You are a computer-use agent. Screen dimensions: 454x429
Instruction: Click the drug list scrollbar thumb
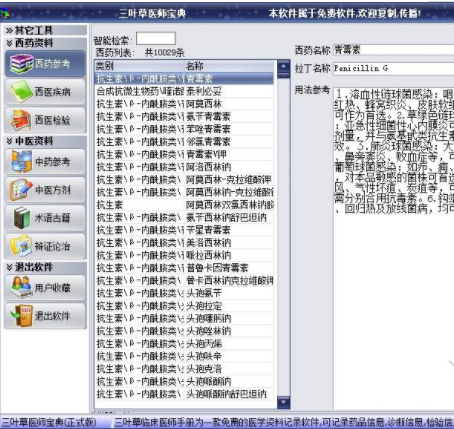click(x=283, y=75)
